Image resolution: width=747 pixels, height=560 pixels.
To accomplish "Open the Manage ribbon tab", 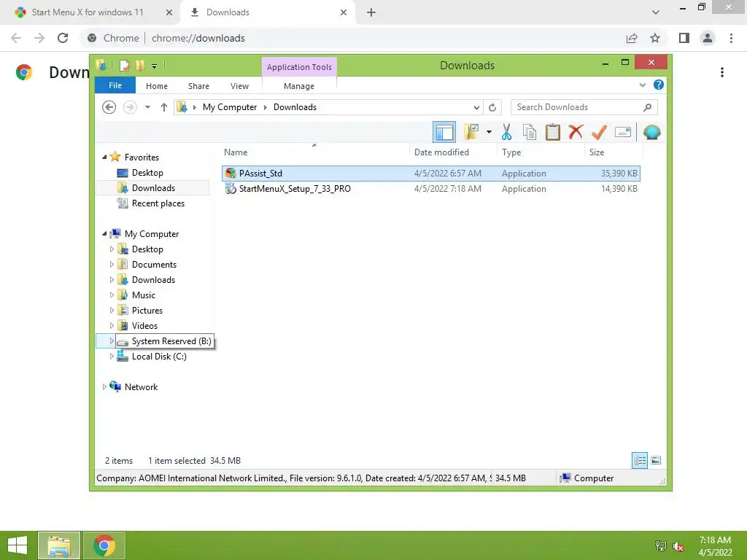I will click(x=298, y=86).
